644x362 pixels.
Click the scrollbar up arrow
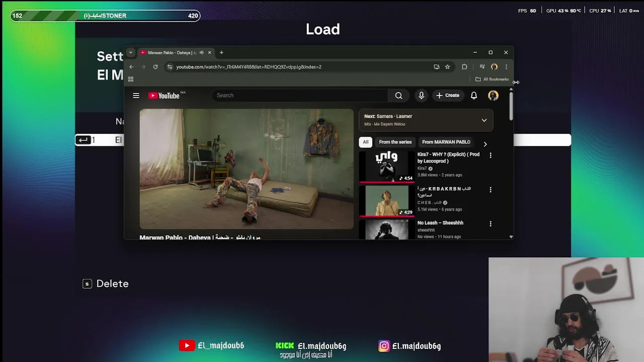coord(511,89)
